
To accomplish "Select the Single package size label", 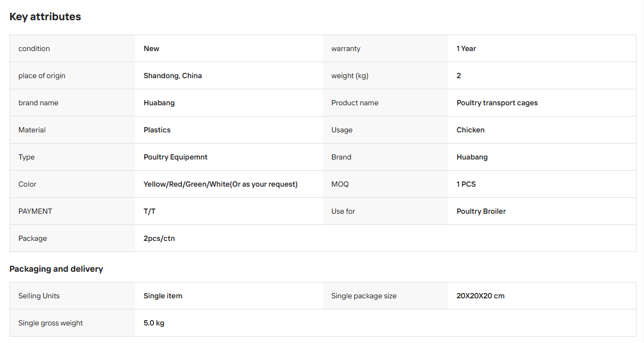I will pos(364,296).
